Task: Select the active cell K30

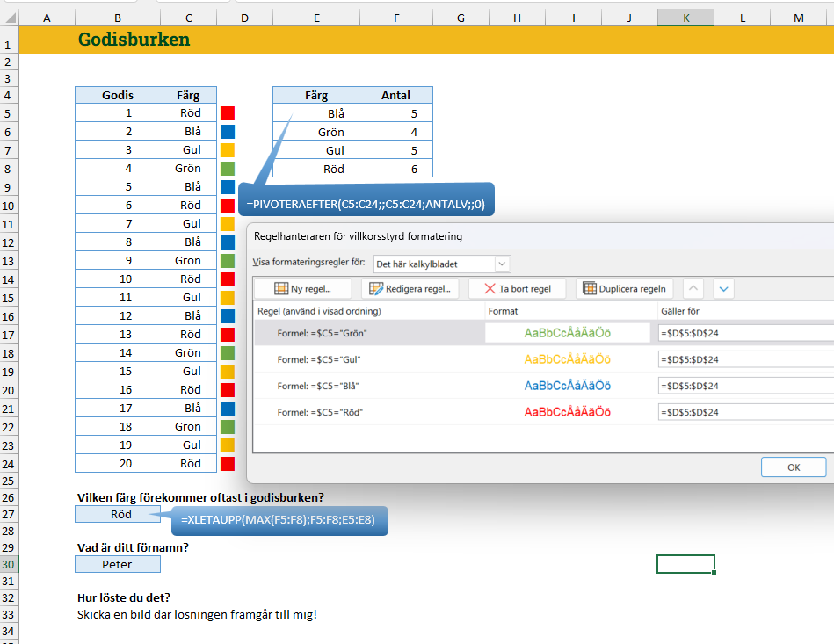Action: (685, 564)
